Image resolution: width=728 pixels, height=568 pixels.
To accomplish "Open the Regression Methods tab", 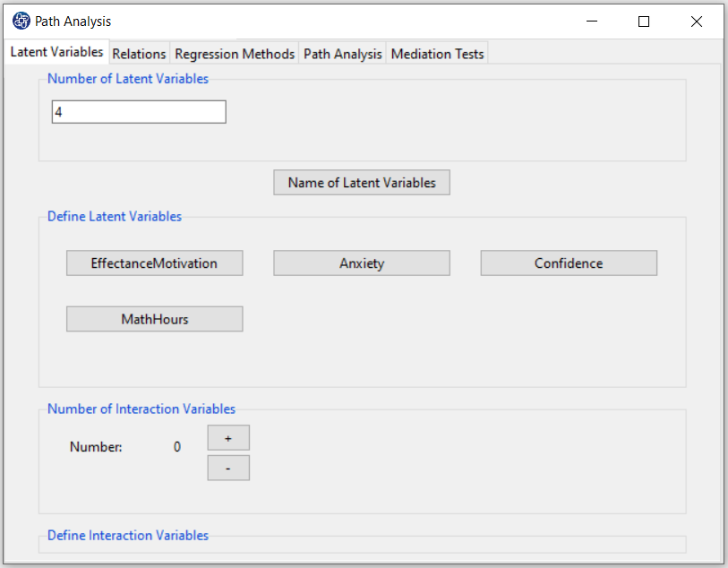I will coord(235,54).
